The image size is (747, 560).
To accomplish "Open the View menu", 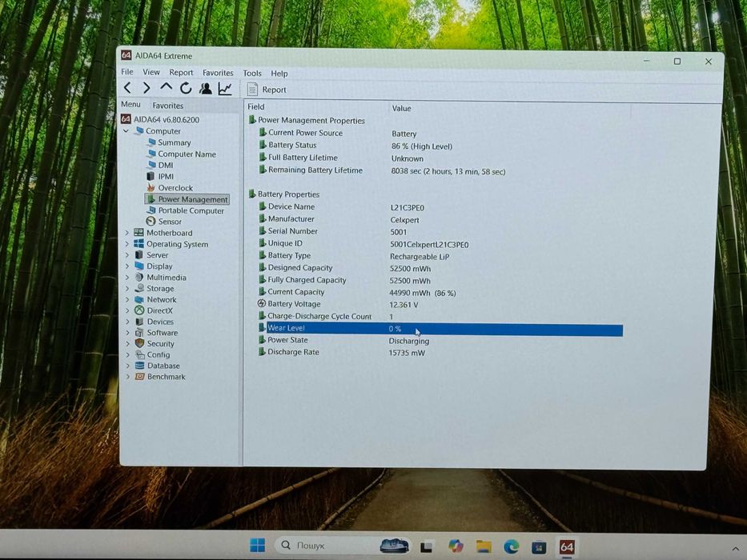I will 151,72.
